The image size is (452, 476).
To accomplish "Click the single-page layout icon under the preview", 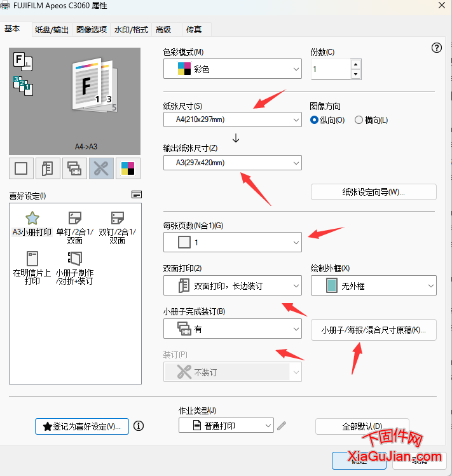I will pyautogui.click(x=21, y=168).
